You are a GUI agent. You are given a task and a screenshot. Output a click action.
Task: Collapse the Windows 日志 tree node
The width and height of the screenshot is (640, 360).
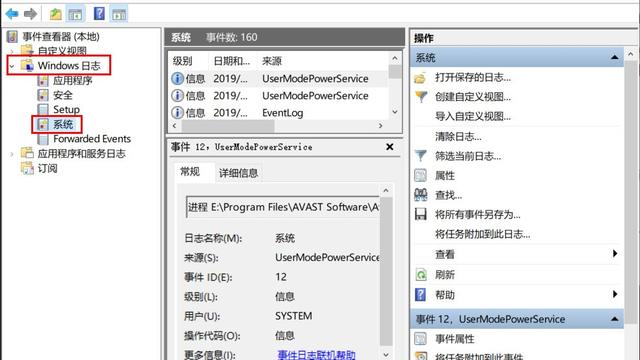point(12,66)
